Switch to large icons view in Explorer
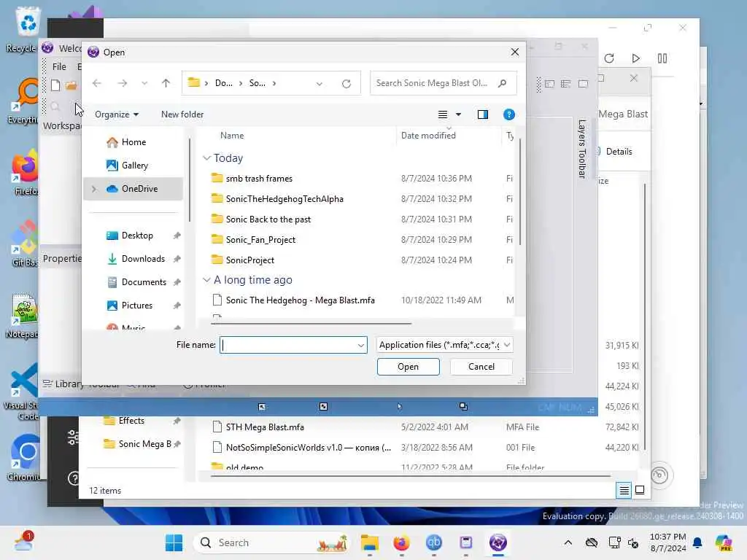Viewport: 747px width, 560px height. tap(640, 490)
